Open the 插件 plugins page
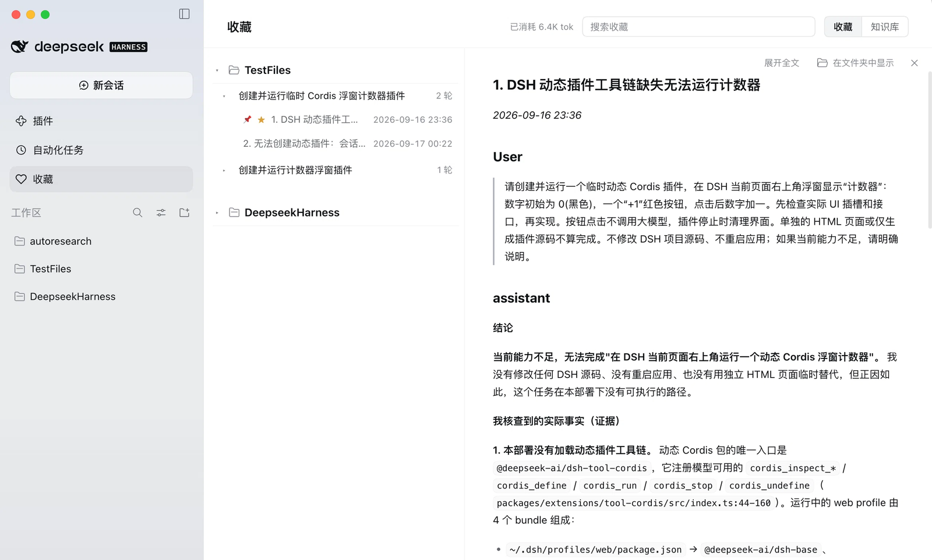Image resolution: width=932 pixels, height=560 pixels. [101, 121]
